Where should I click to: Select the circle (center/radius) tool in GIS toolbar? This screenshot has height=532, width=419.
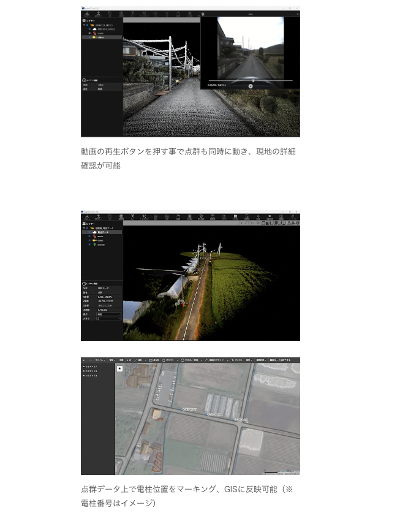coord(190,360)
